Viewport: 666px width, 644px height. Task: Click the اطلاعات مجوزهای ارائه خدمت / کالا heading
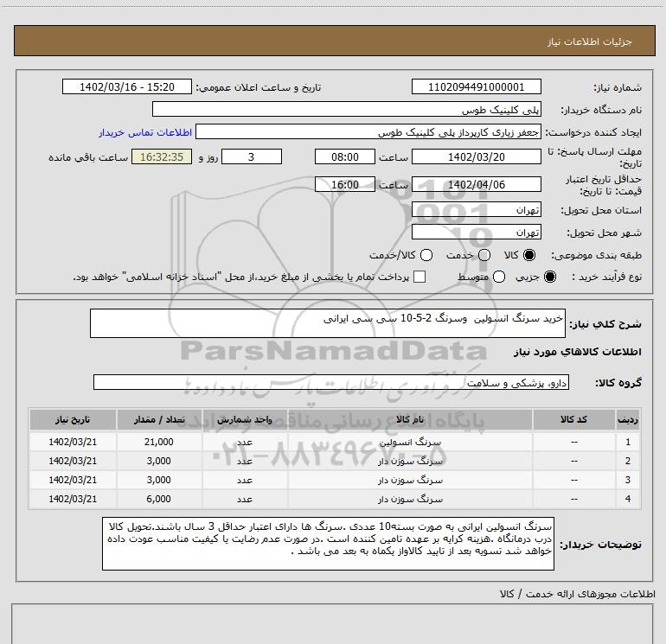pos(577,594)
